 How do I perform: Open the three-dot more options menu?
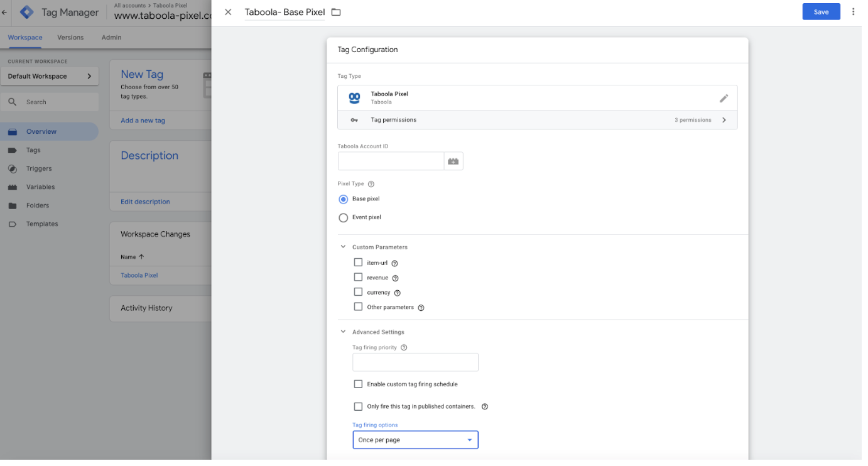click(853, 12)
